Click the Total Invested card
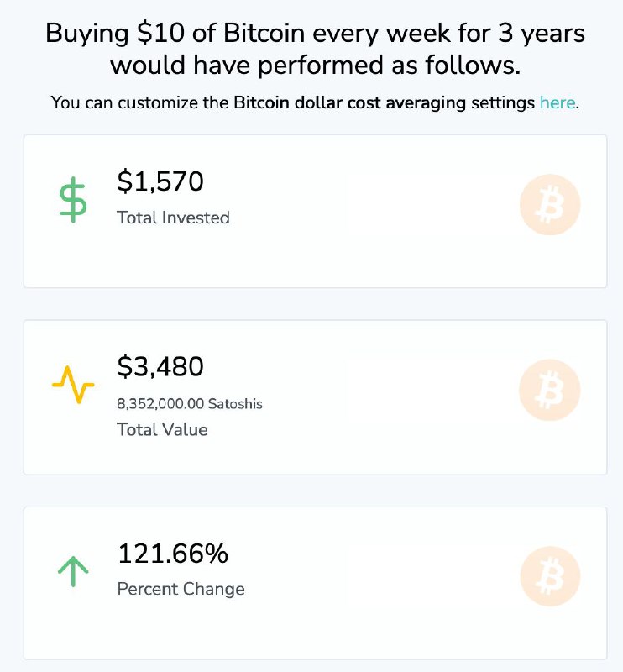The image size is (623, 672). pos(316,212)
